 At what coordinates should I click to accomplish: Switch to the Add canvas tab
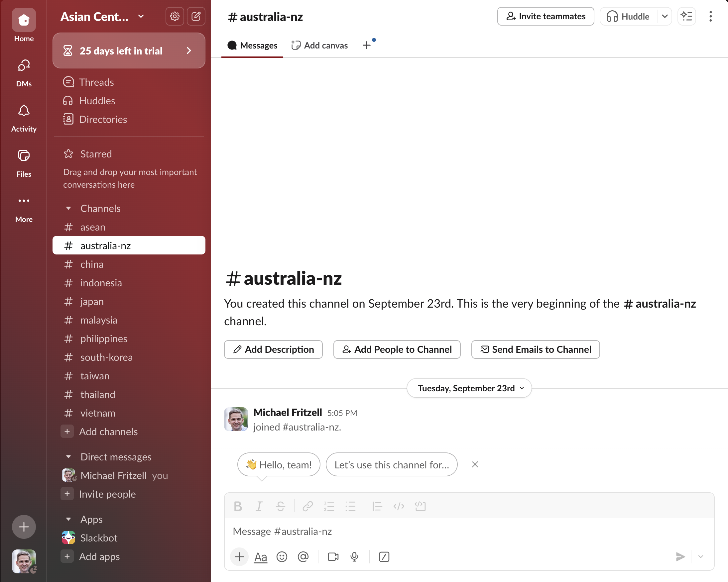click(319, 45)
